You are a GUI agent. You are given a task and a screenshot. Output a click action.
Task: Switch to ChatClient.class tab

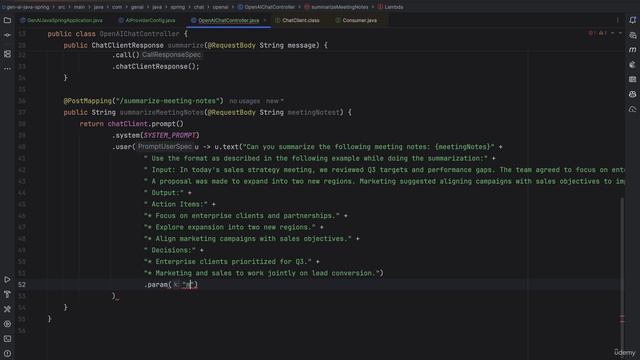click(x=298, y=20)
